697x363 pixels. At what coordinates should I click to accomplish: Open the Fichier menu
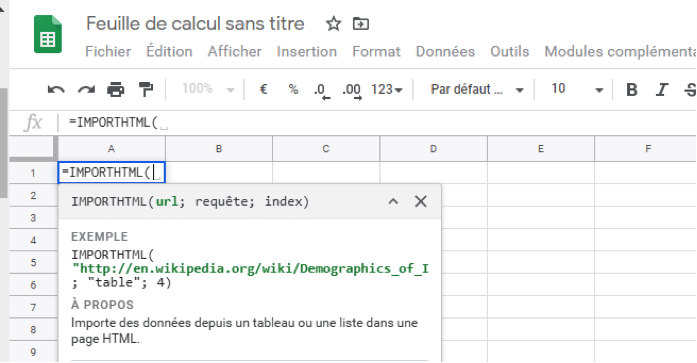[108, 52]
